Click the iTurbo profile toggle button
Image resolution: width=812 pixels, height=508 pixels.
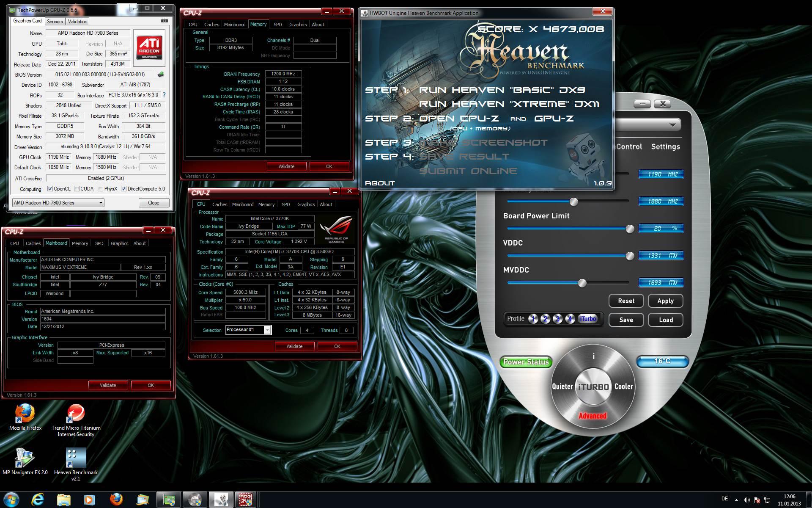click(x=588, y=319)
